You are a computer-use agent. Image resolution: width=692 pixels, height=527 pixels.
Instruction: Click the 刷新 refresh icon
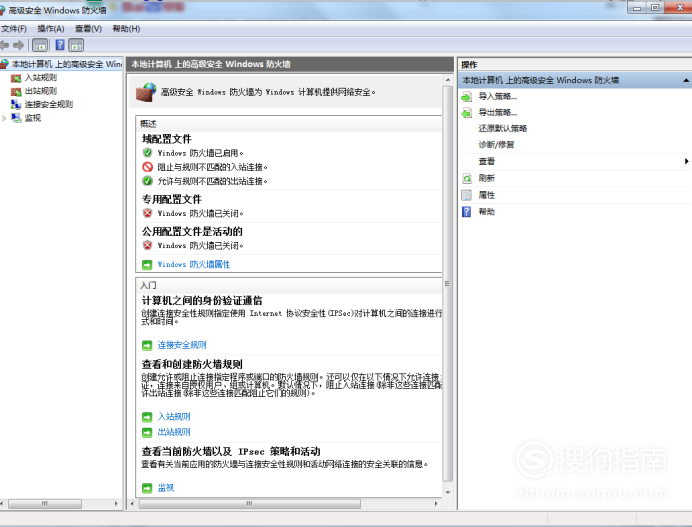(466, 178)
